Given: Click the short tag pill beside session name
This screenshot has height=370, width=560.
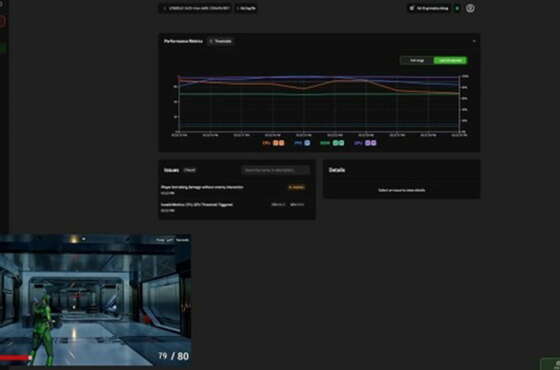Looking at the screenshot, I should click(246, 8).
